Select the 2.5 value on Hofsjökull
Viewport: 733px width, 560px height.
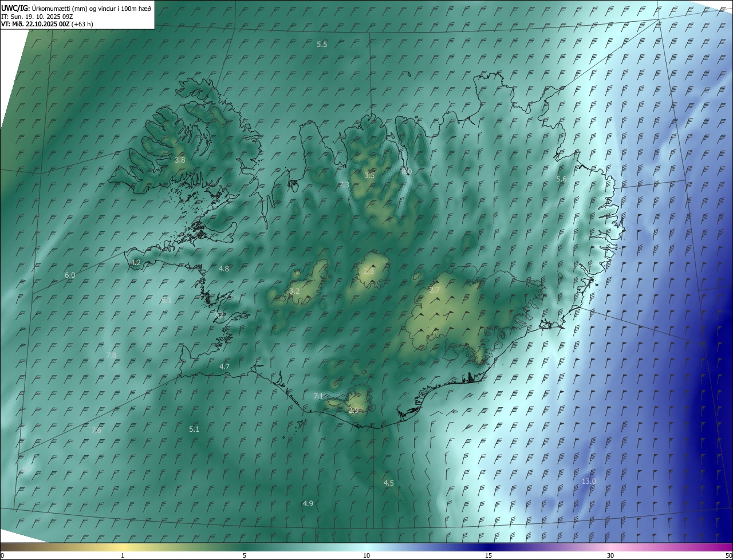click(x=369, y=271)
